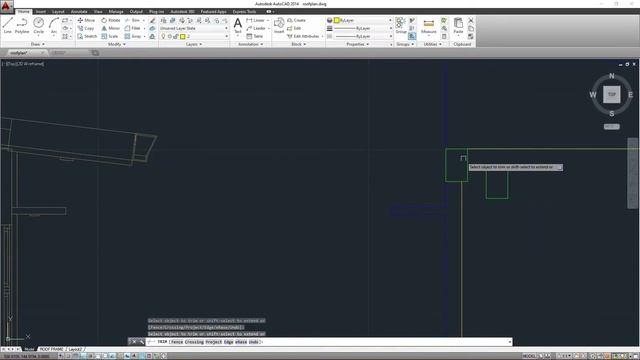Click the Fillet tool button
This screenshot has width=640, height=360.
point(133,28)
